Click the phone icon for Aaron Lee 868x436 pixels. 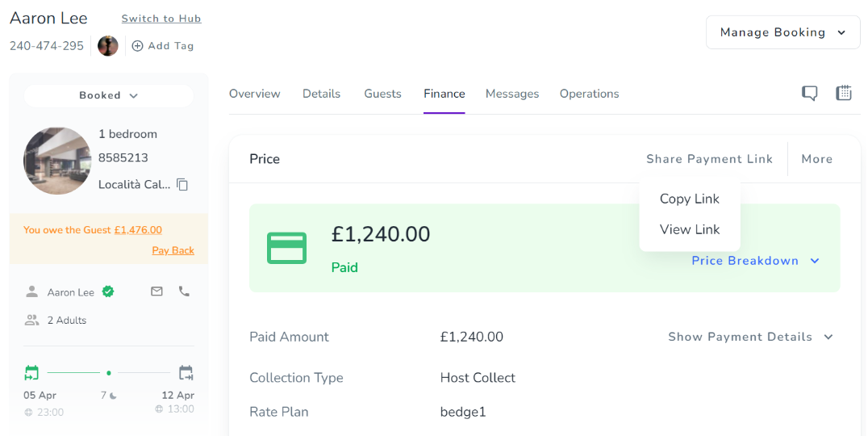pos(184,291)
